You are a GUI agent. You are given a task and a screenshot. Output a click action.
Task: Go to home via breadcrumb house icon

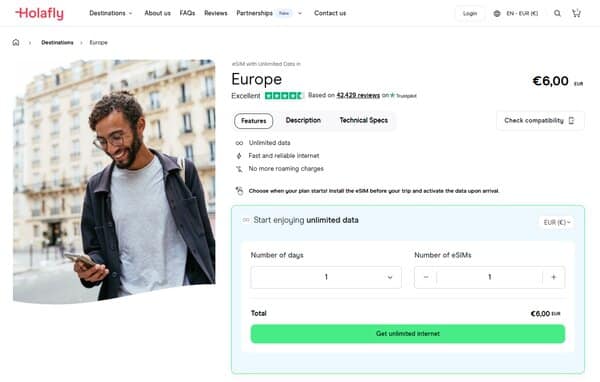pyautogui.click(x=16, y=42)
